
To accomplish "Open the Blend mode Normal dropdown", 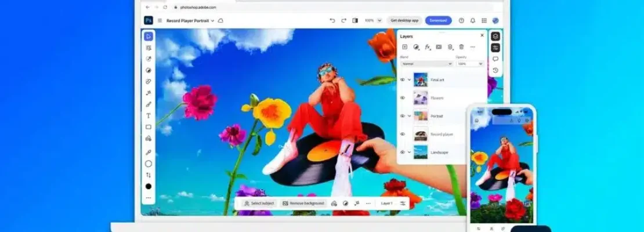I will (426, 64).
